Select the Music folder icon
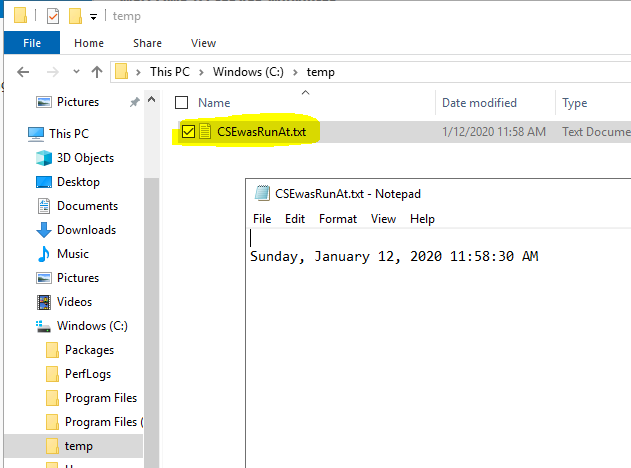 (x=44, y=254)
